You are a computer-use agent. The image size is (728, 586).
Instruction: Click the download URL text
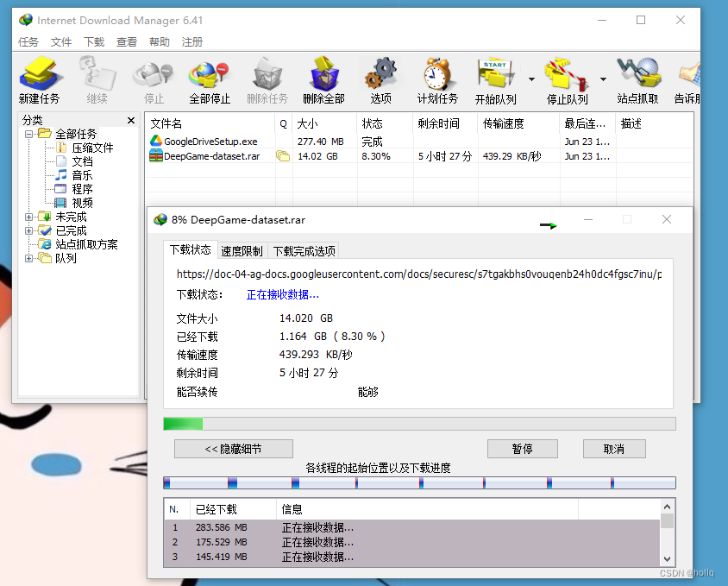pyautogui.click(x=419, y=274)
